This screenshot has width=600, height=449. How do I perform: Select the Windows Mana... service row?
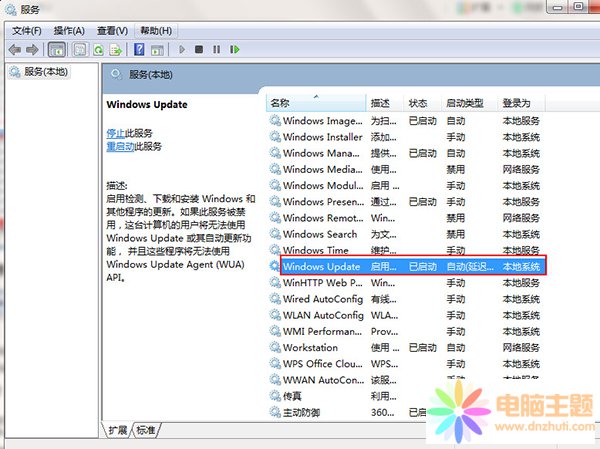pyautogui.click(x=406, y=153)
